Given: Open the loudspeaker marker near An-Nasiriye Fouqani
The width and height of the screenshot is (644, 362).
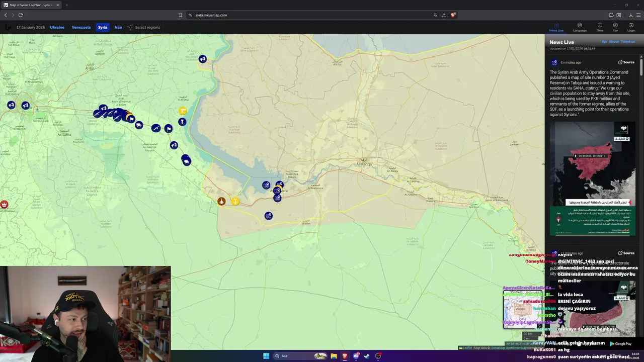Looking at the screenshot, I should point(174,145).
